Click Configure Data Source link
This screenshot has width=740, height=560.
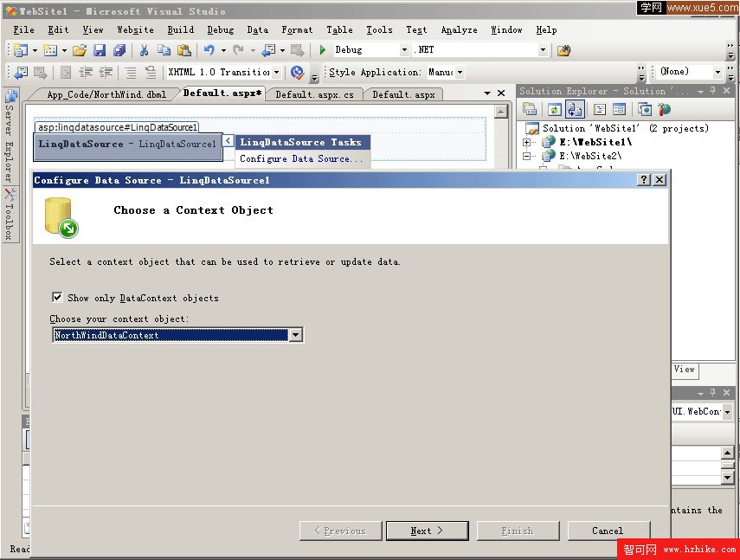tap(301, 158)
